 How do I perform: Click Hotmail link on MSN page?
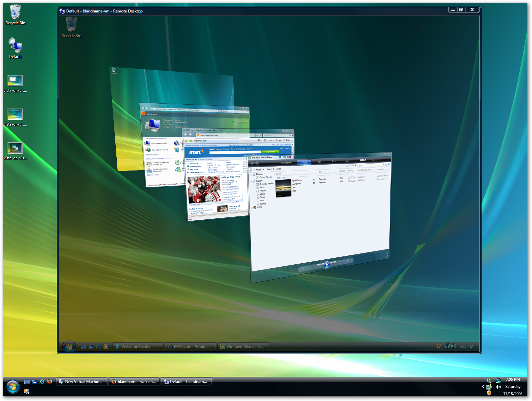tap(194, 163)
